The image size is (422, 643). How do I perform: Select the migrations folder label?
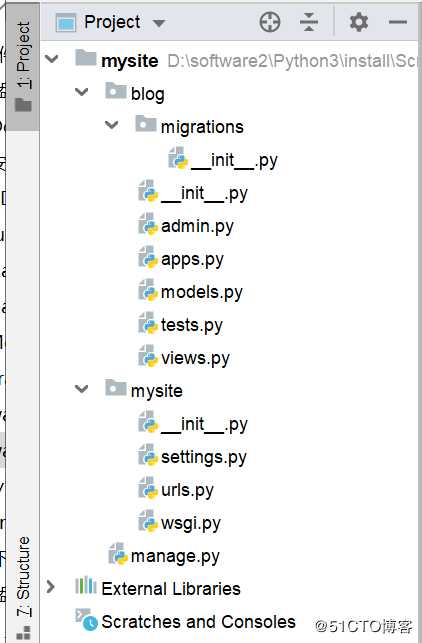(x=202, y=127)
